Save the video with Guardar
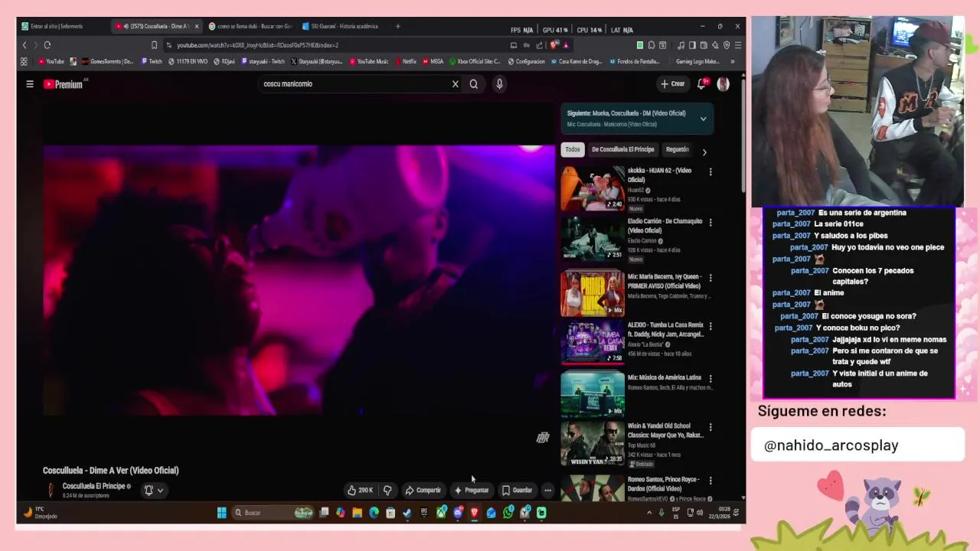Screen dimensions: 980x551 pyautogui.click(x=517, y=491)
